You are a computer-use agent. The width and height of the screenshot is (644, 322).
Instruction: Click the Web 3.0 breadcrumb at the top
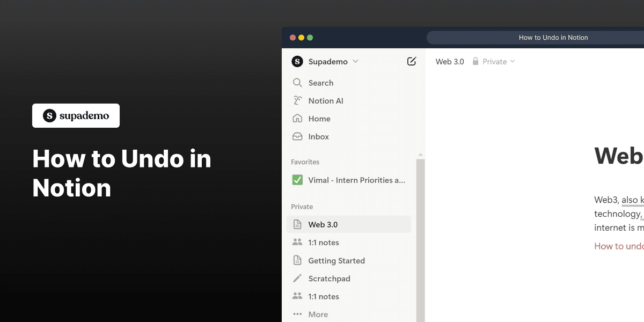tap(450, 61)
